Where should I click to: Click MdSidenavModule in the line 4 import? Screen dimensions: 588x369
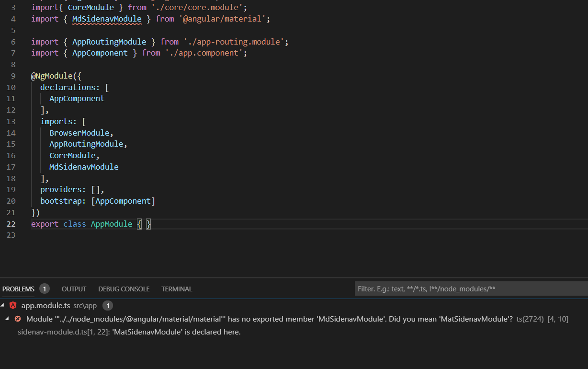(x=107, y=19)
